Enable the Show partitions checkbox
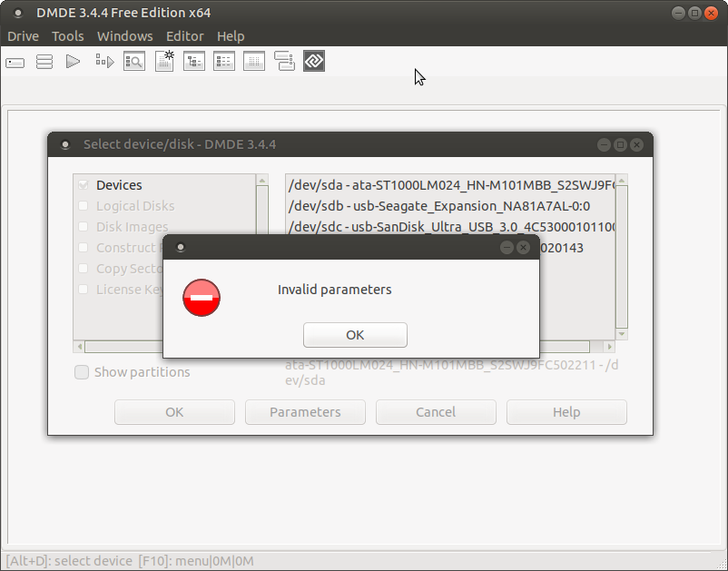 (82, 372)
